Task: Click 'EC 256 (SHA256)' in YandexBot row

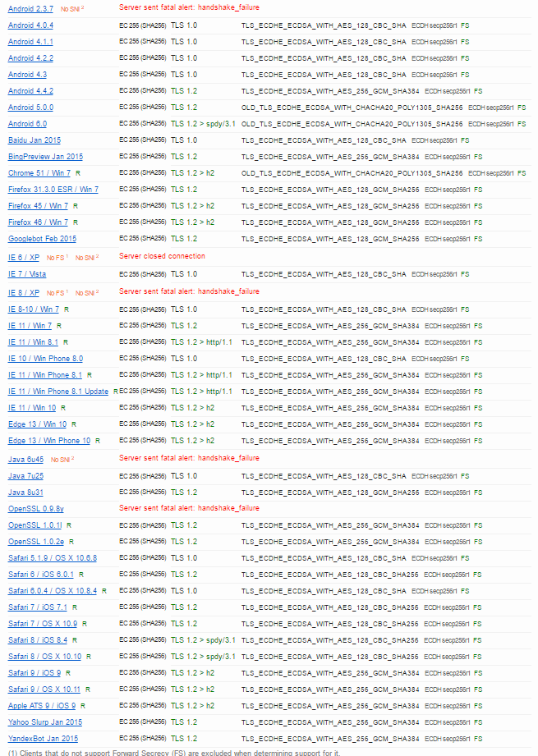Action: click(x=142, y=738)
